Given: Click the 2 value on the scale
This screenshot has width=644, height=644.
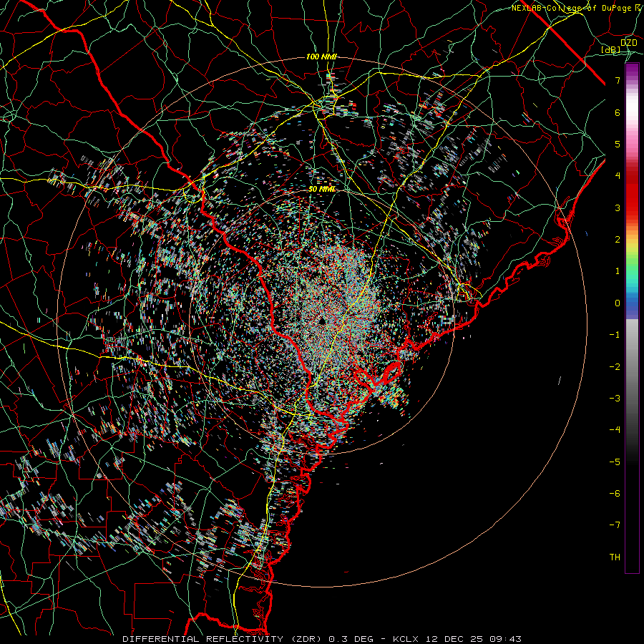Looking at the screenshot, I should [x=618, y=240].
